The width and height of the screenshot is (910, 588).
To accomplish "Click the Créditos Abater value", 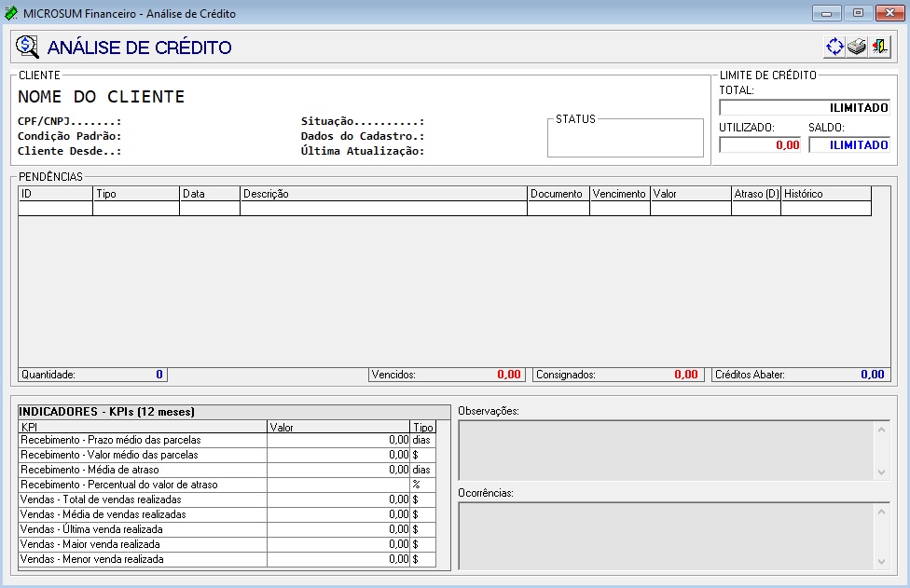I will [873, 375].
